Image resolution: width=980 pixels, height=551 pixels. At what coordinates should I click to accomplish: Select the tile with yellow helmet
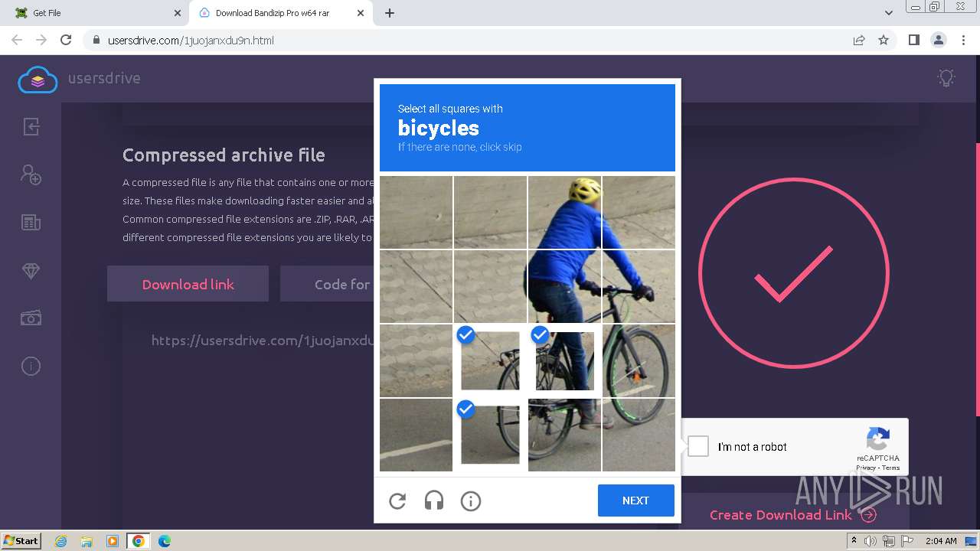pyautogui.click(x=564, y=212)
